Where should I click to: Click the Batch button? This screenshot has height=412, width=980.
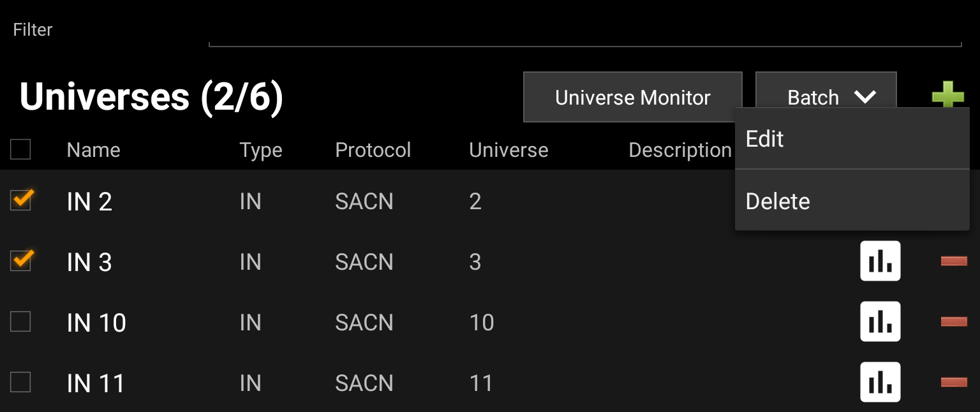coord(813,97)
